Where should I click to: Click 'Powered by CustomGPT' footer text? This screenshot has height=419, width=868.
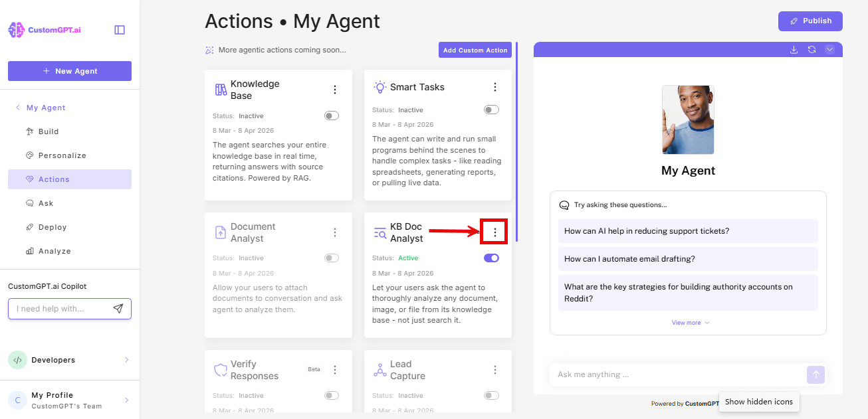click(x=685, y=404)
